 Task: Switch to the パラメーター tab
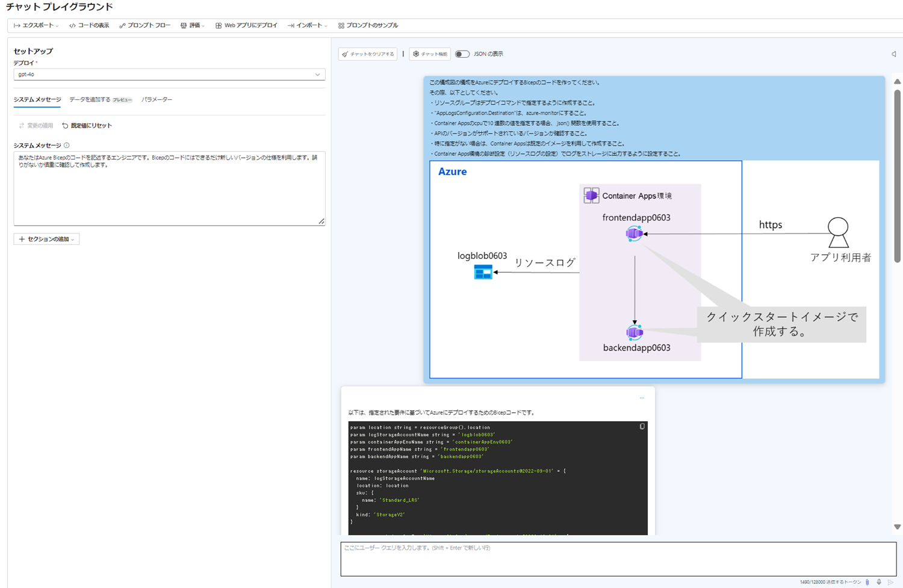(157, 99)
